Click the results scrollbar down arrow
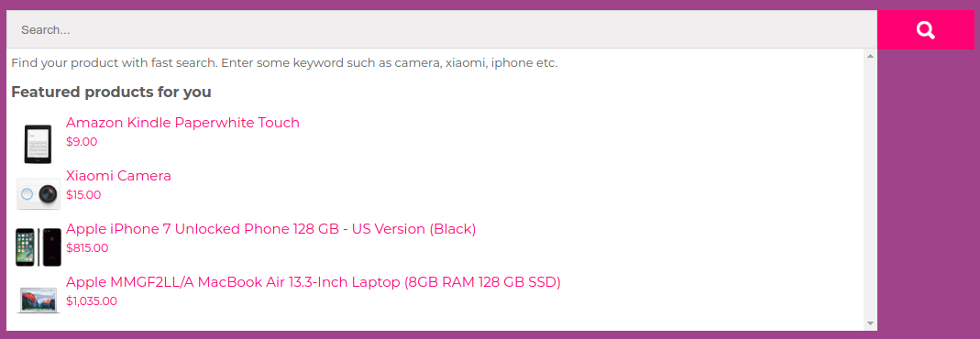980x339 pixels. pyautogui.click(x=870, y=323)
